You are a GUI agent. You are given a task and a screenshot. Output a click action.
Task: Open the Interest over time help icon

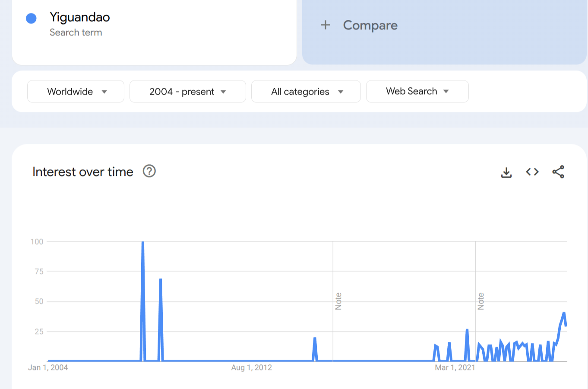pos(149,172)
